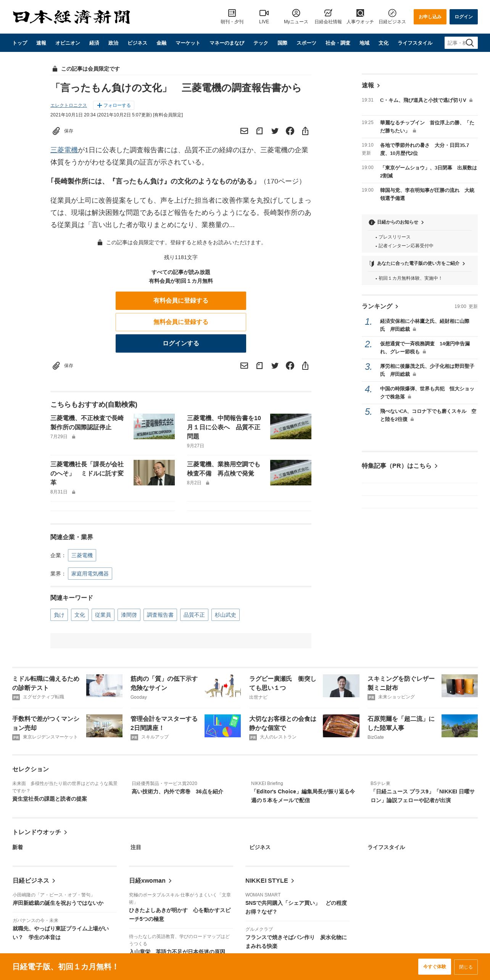Expand the 速報 section chevron

click(x=378, y=85)
